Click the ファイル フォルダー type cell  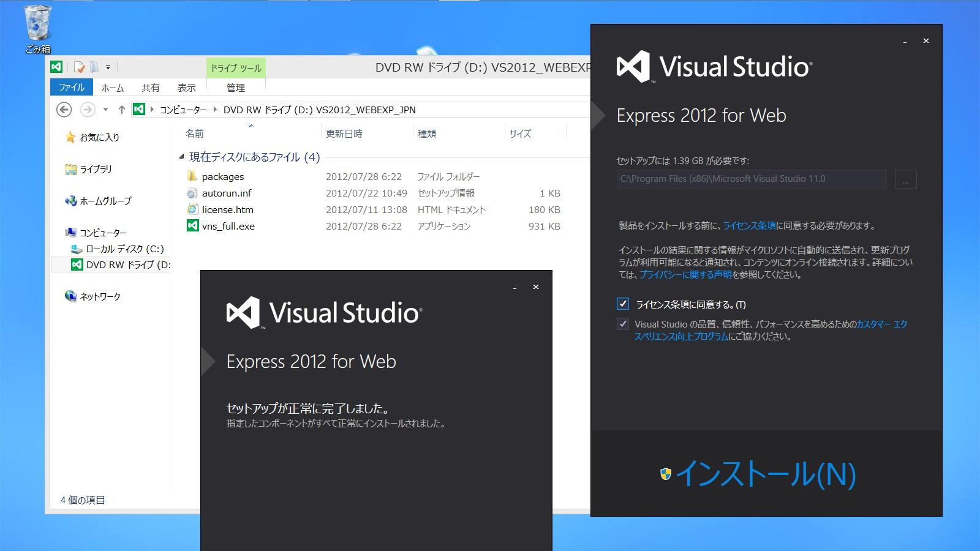(x=448, y=176)
